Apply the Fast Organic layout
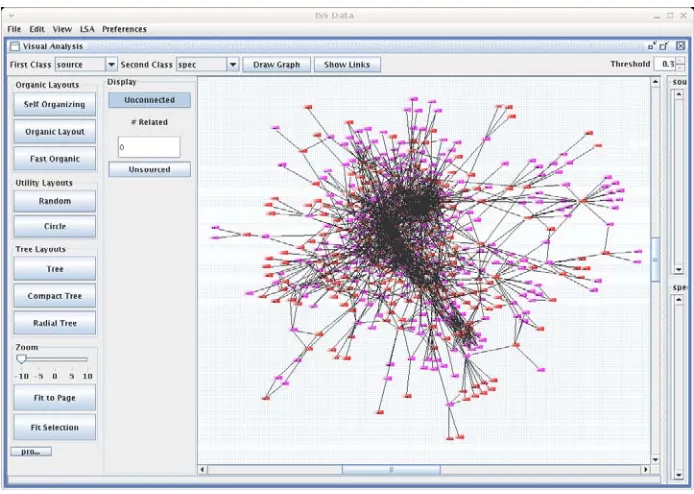 coord(54,158)
